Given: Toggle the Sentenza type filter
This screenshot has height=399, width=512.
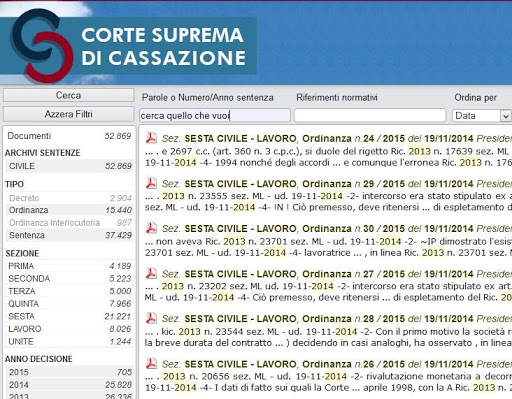Looking at the screenshot, I should point(70,235).
